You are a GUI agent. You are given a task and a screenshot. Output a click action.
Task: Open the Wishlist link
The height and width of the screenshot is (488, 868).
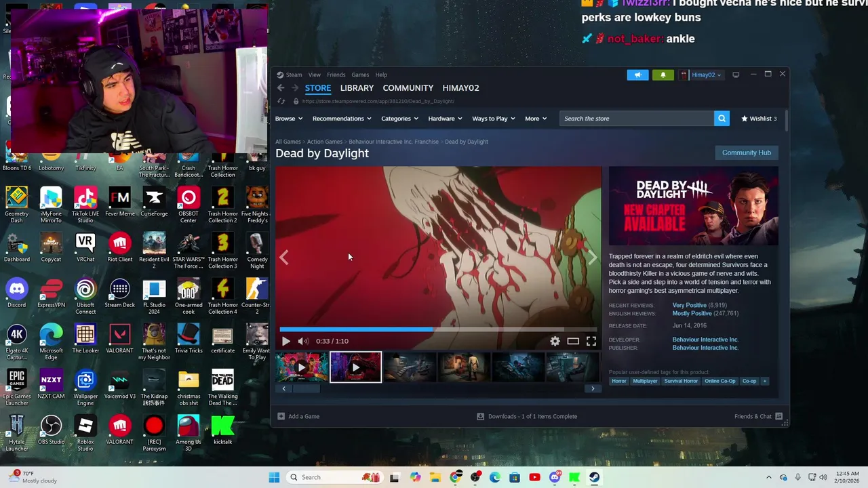pos(759,119)
